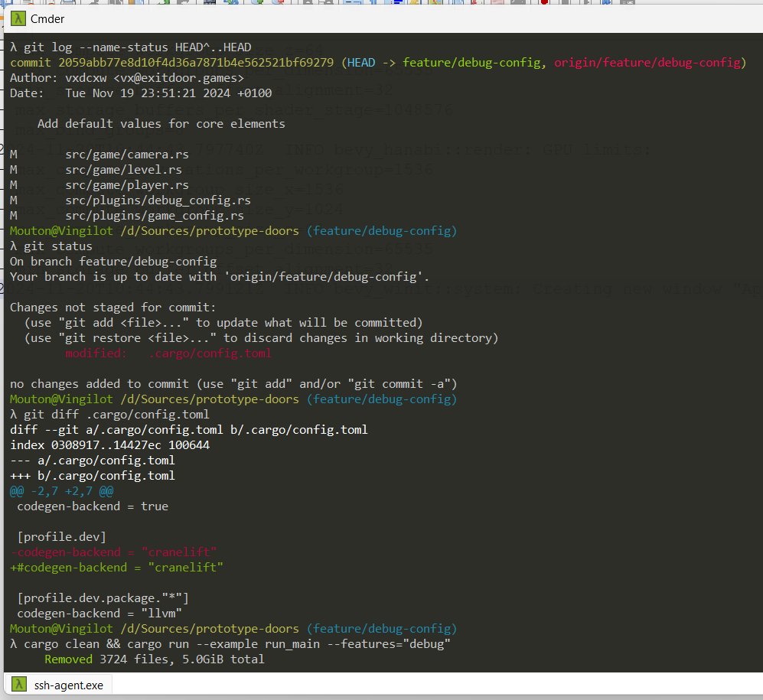Click the 'cargo clean && cargo run' command
The width and height of the screenshot is (763, 700).
pos(237,644)
